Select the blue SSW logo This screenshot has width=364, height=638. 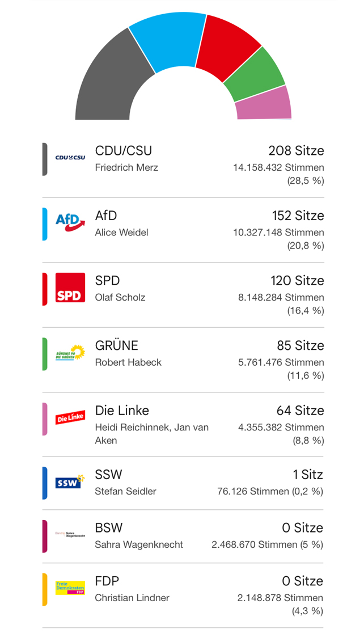click(70, 482)
